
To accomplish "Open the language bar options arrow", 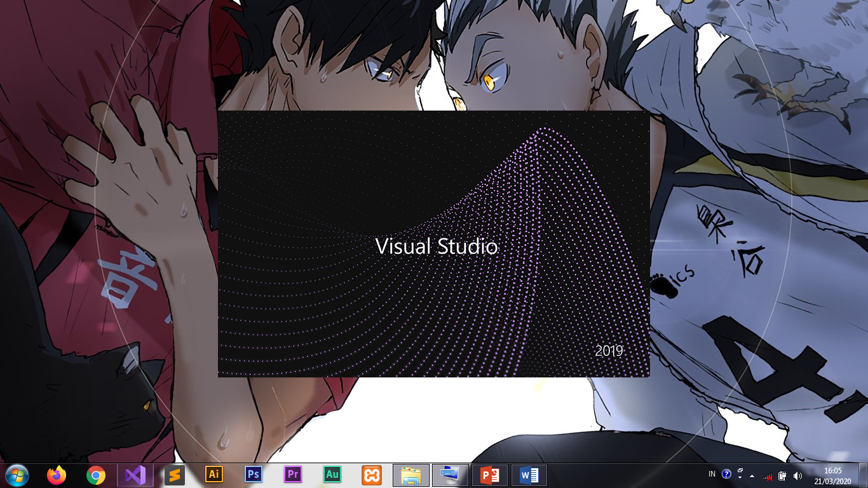I will [x=740, y=477].
